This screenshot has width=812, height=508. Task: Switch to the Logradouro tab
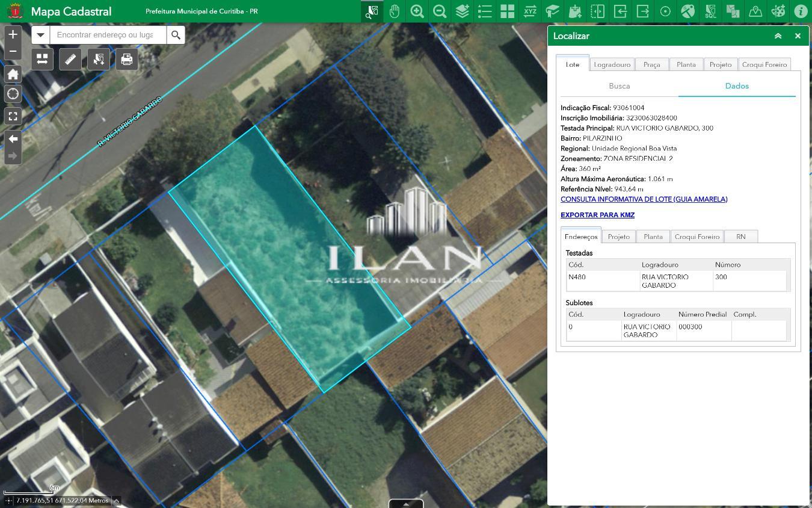point(612,64)
